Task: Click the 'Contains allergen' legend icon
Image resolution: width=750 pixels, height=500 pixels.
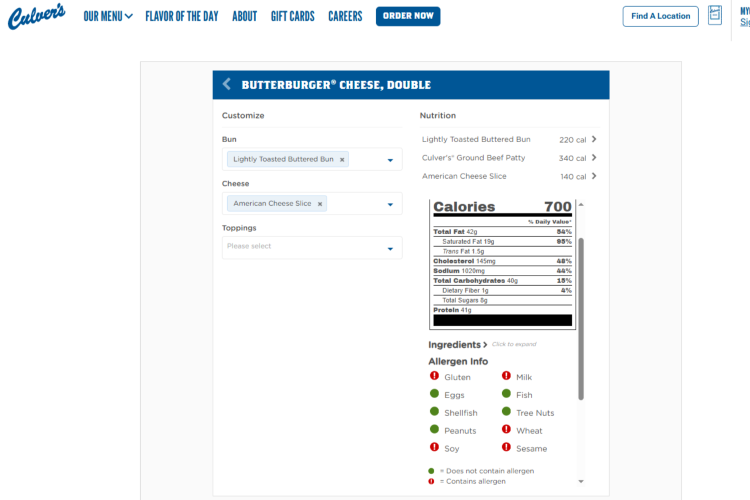Action: (431, 481)
